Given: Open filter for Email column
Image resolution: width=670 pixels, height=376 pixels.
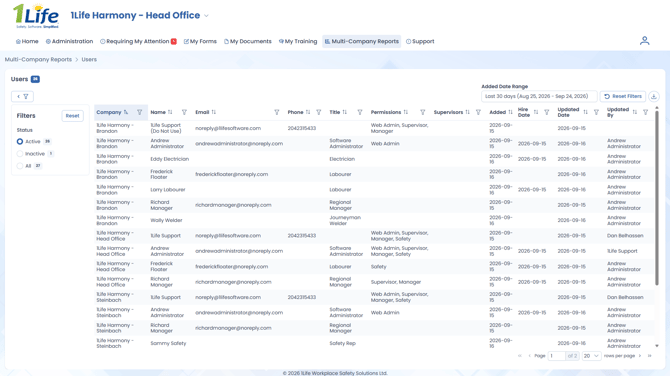Looking at the screenshot, I should (x=276, y=112).
